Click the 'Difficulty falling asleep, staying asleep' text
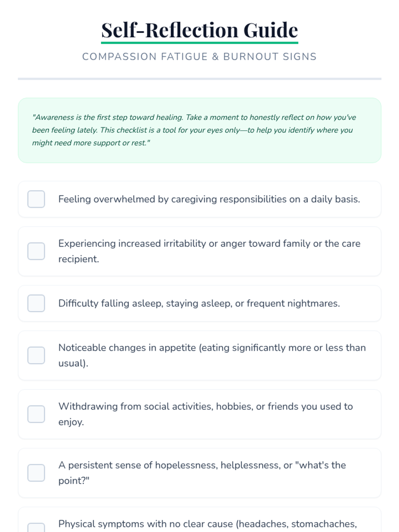Viewport: 399px width, 532px height. (x=199, y=303)
